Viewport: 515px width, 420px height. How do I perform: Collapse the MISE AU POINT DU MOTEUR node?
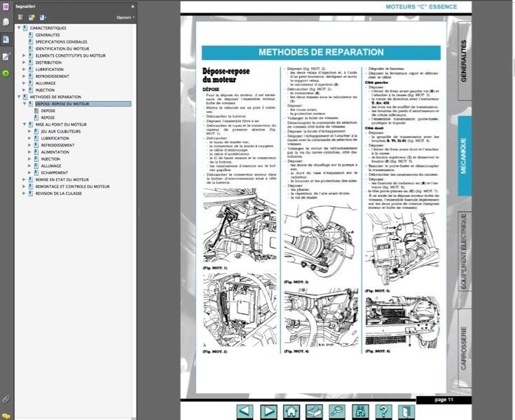[24, 125]
